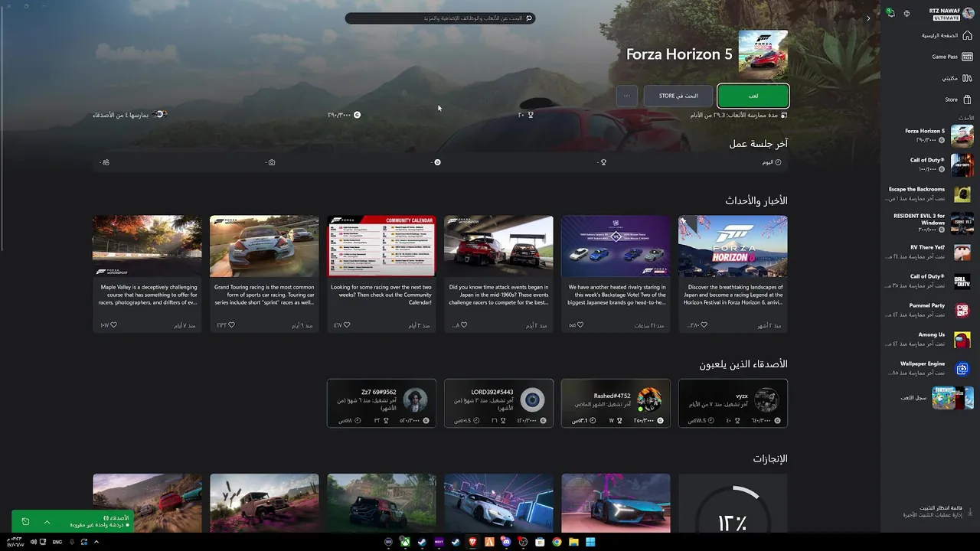
Task: Expand the Friends chat widget chevron
Action: tap(47, 522)
